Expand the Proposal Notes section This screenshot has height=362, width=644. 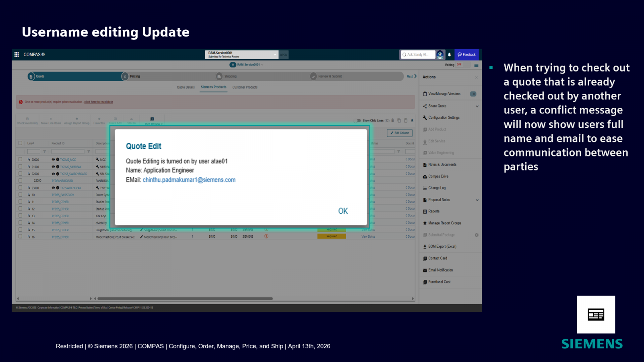coord(477,200)
